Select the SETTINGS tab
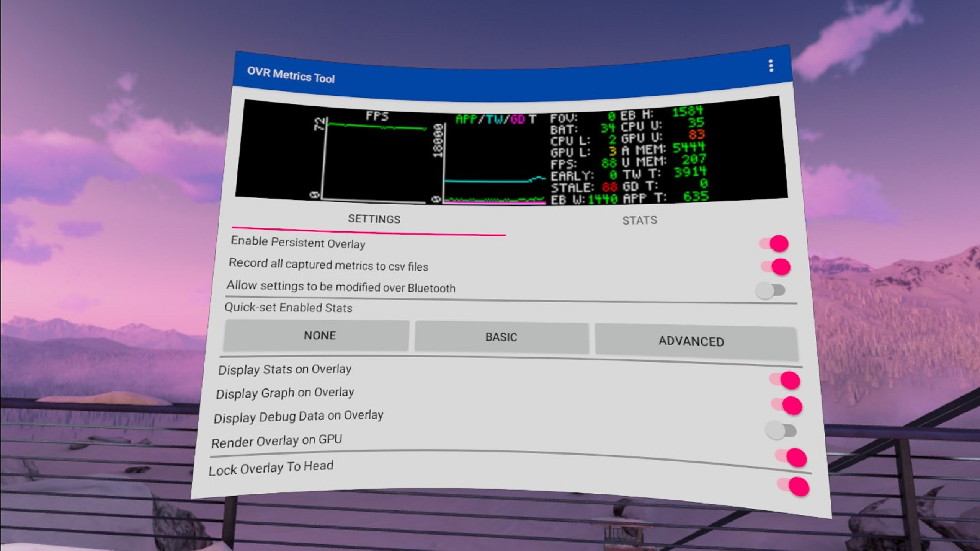 374,219
